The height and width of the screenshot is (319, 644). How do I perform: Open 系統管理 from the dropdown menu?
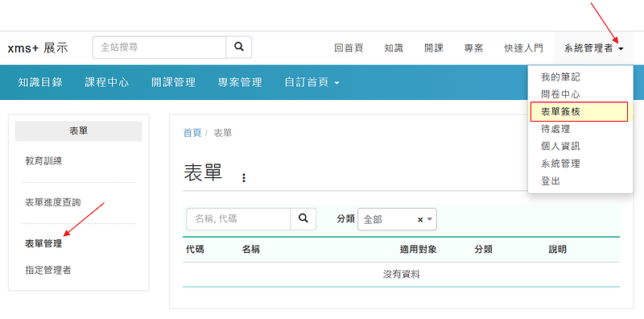coord(560,164)
